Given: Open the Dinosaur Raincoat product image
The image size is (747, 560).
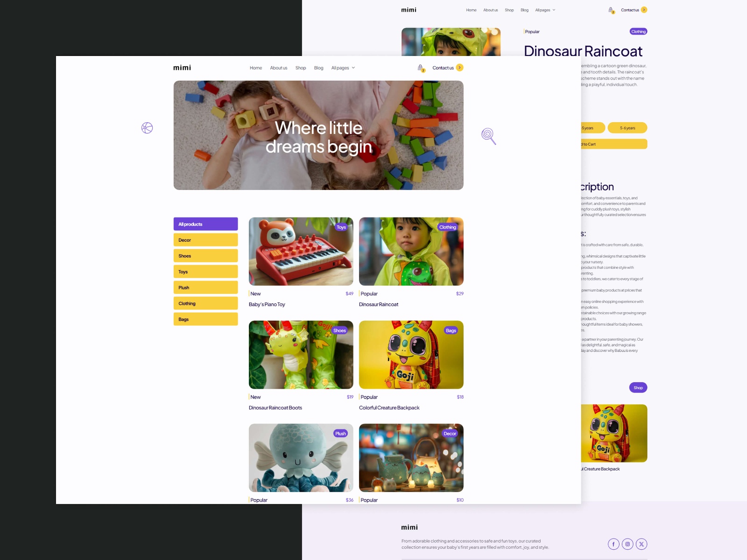Looking at the screenshot, I should [411, 252].
